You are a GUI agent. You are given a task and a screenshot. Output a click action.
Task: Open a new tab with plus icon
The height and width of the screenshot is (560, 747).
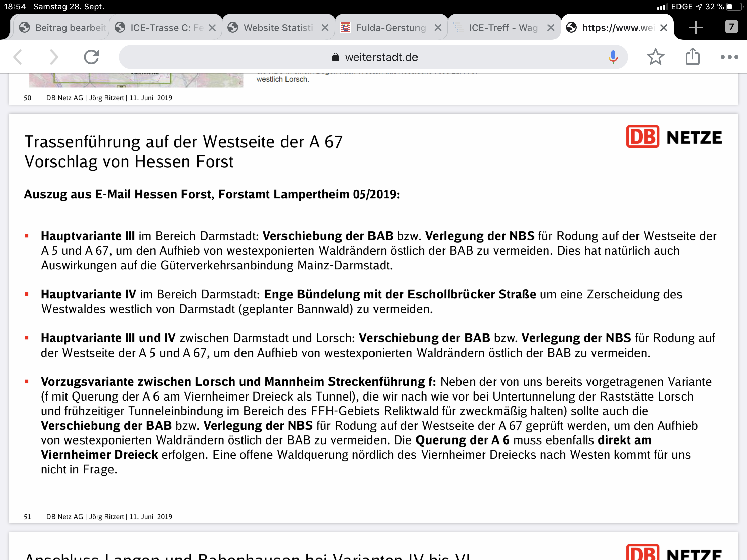696,27
